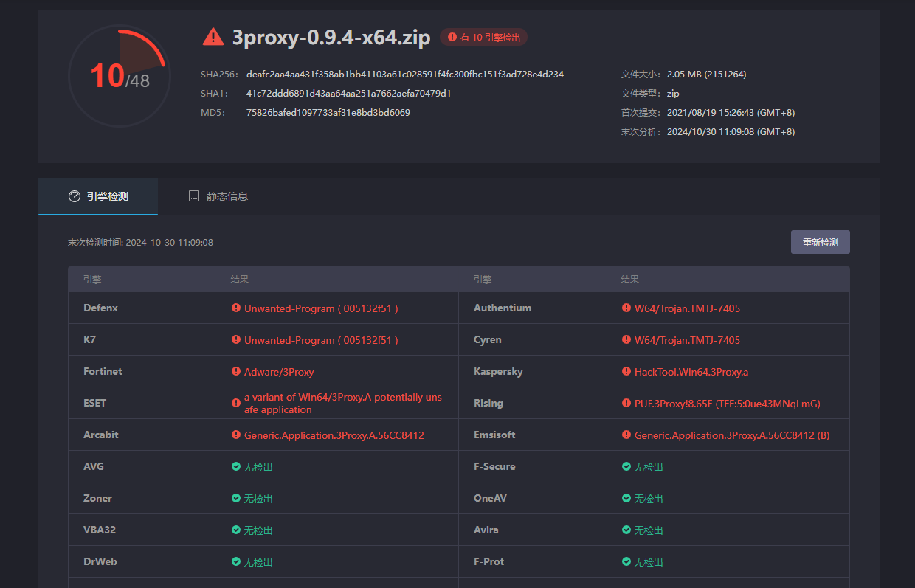Click the file type value zip

(x=673, y=94)
